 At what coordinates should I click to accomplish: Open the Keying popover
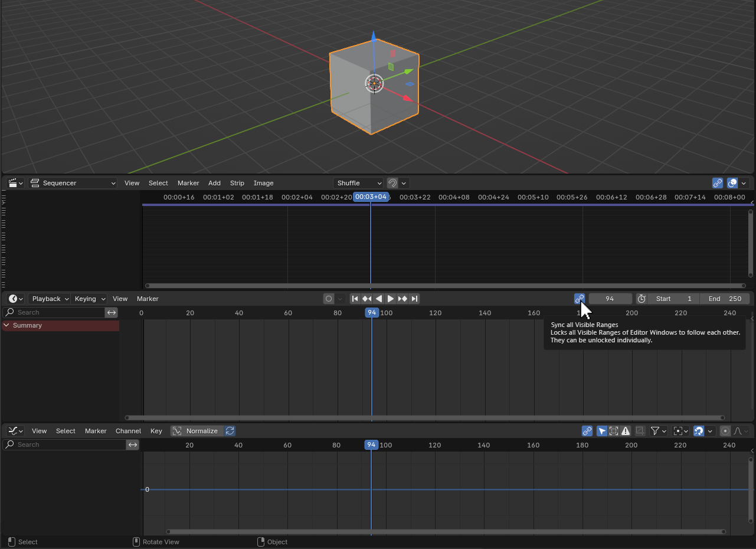[x=89, y=299]
